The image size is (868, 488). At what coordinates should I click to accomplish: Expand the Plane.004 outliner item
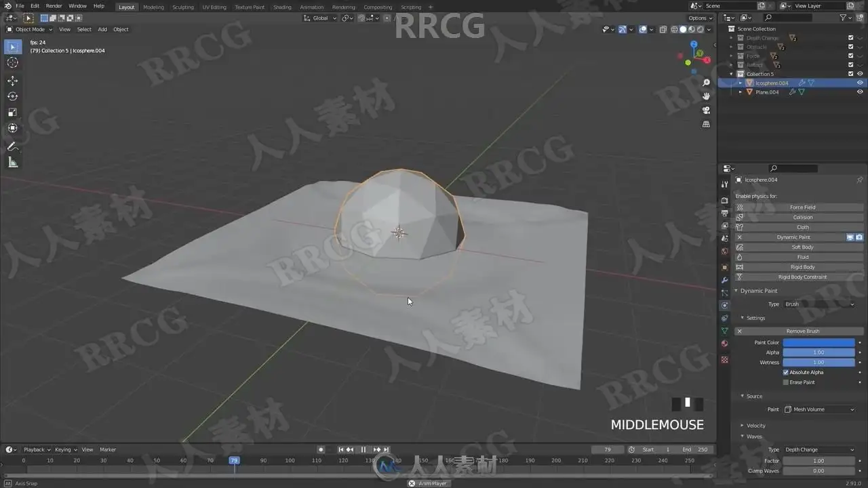pos(741,92)
